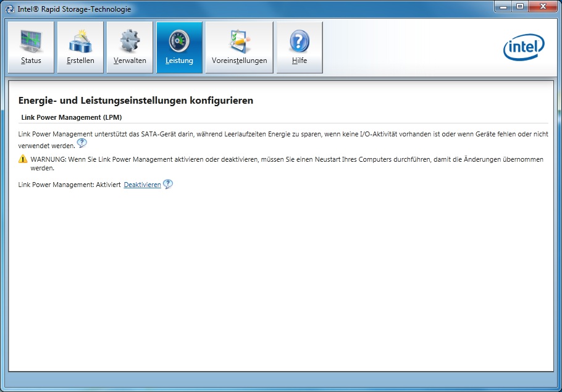This screenshot has height=392, width=562.
Task: Click help icon next to Deaktivieren
Action: 168,184
